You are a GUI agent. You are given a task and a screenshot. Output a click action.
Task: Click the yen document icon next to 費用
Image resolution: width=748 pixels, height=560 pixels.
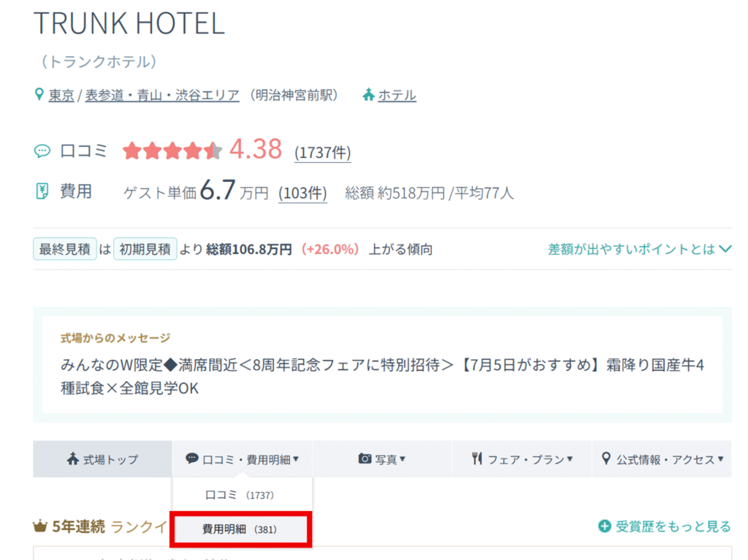42,191
